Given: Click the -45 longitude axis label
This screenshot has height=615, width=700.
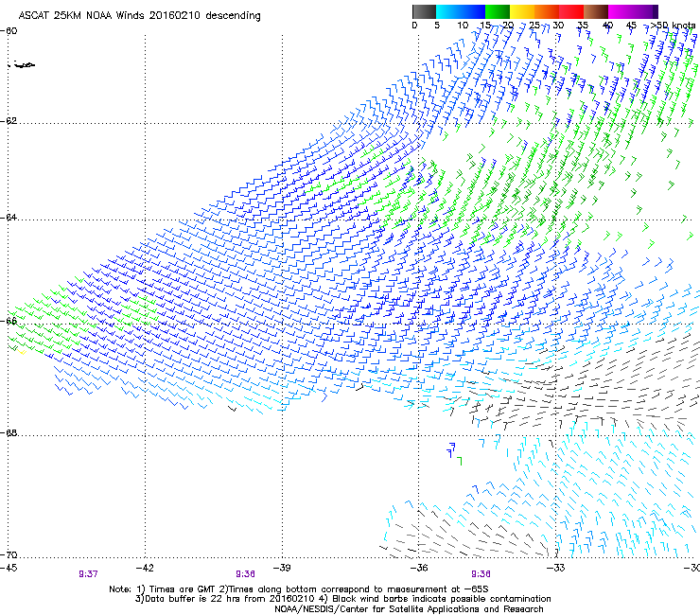Looking at the screenshot, I should (9, 568).
